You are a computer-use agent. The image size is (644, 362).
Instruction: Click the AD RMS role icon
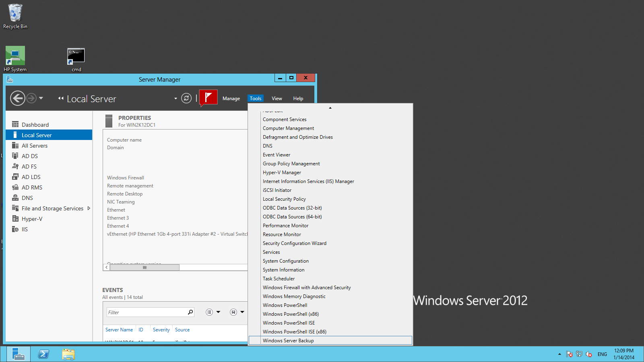15,187
